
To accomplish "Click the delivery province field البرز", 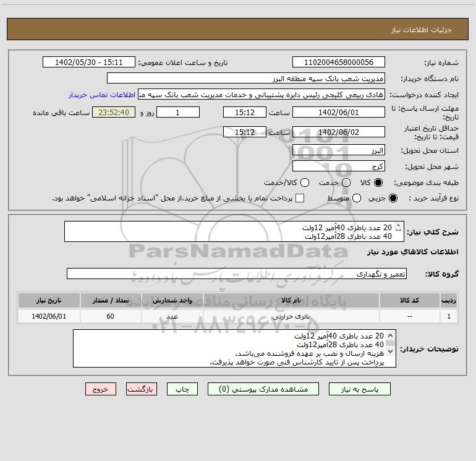I will point(339,150).
